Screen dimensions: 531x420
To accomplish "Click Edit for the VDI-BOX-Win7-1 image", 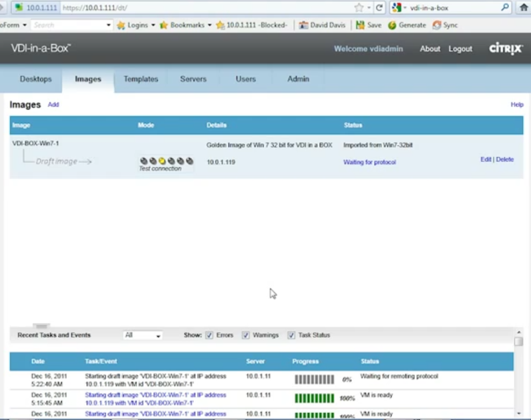I will [485, 159].
